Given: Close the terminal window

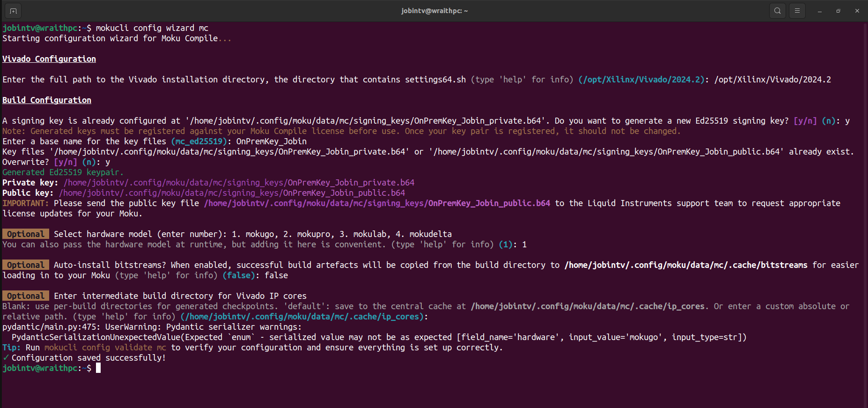Looking at the screenshot, I should pyautogui.click(x=857, y=11).
